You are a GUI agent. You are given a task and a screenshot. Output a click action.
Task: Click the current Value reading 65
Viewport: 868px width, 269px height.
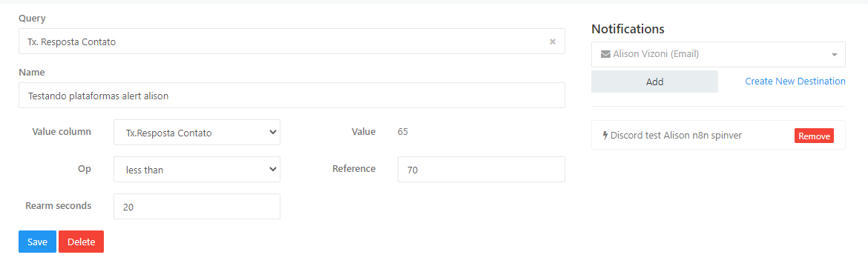point(402,132)
